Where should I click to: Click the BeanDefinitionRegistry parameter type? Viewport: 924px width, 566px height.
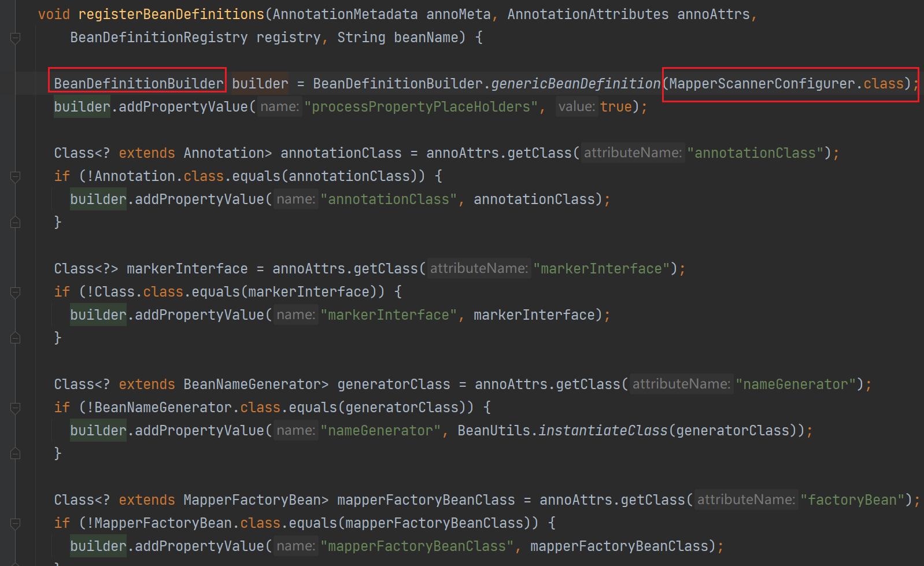[x=159, y=38]
